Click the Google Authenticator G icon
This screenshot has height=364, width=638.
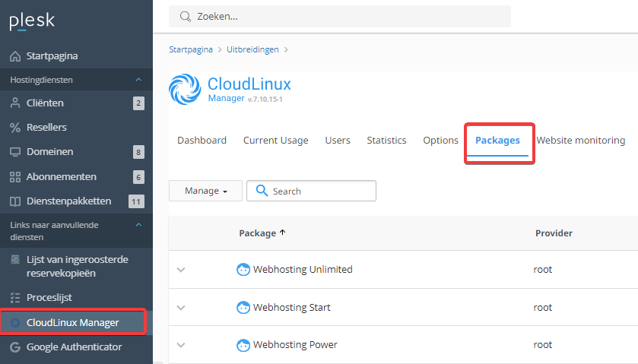coord(15,347)
